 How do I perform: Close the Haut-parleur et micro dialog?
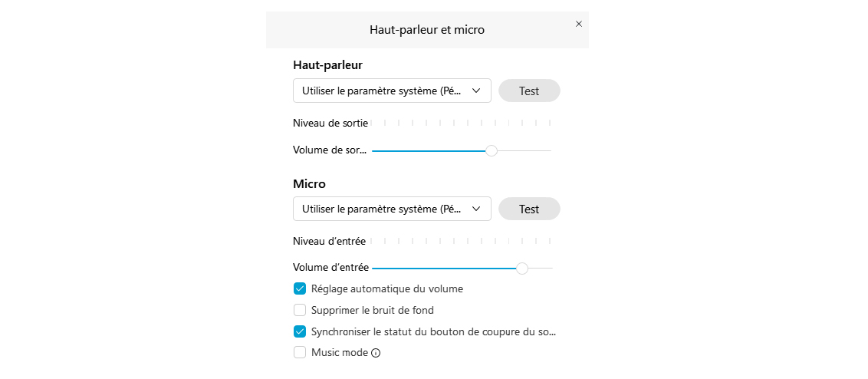coord(578,24)
